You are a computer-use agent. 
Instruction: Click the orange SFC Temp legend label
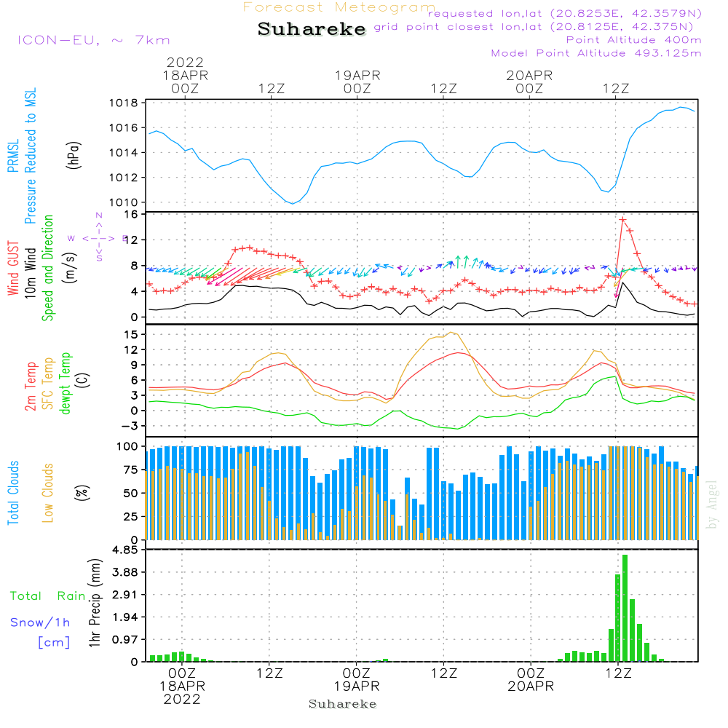[x=48, y=384]
